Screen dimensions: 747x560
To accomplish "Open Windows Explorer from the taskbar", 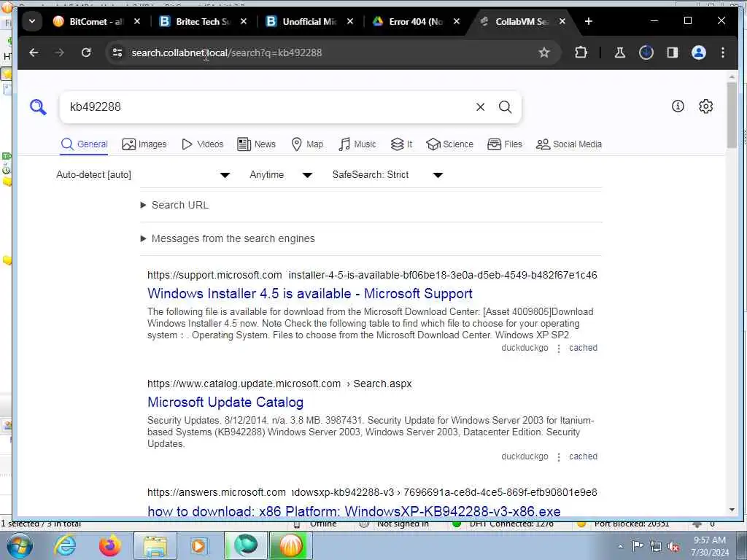I will coord(155,545).
